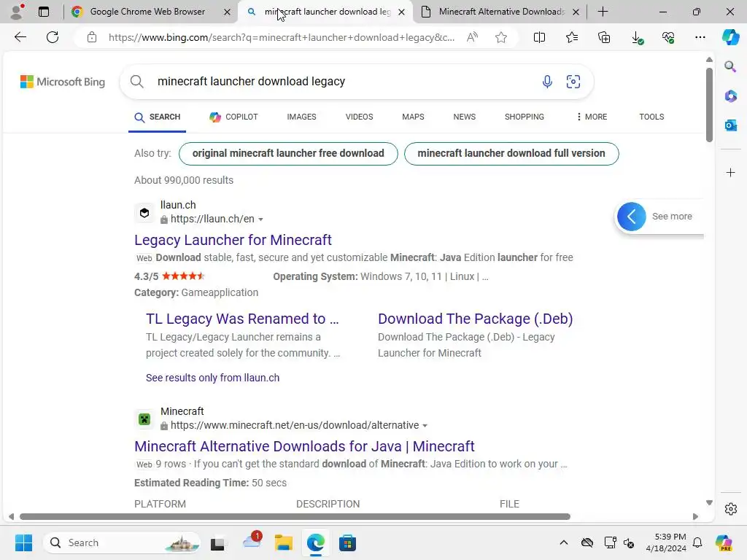The width and height of the screenshot is (747, 560).
Task: Click the See more chevron button
Action: (x=631, y=217)
